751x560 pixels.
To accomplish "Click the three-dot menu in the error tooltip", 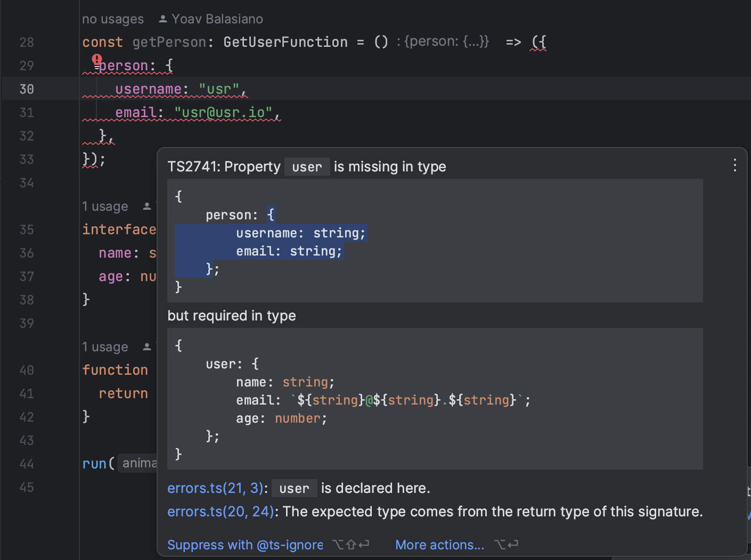I will (x=734, y=165).
